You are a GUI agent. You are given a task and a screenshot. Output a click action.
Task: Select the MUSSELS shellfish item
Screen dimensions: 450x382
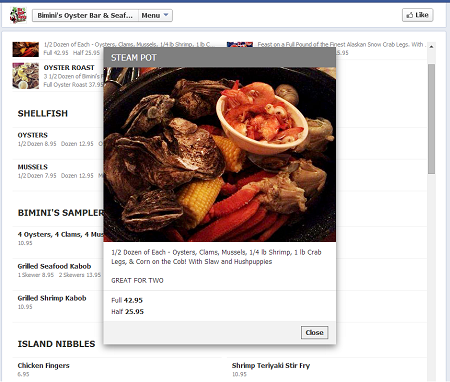[x=33, y=167]
